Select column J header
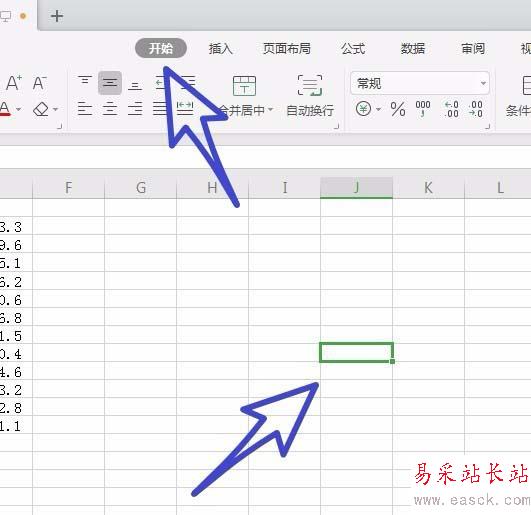 point(356,187)
